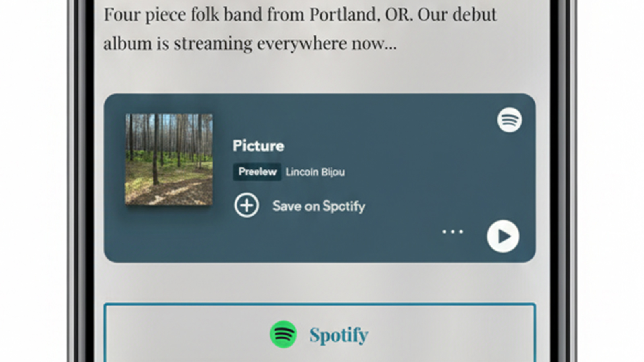Image resolution: width=644 pixels, height=362 pixels.
Task: Open the Lincoln Bijou artist link
Action: (x=315, y=172)
